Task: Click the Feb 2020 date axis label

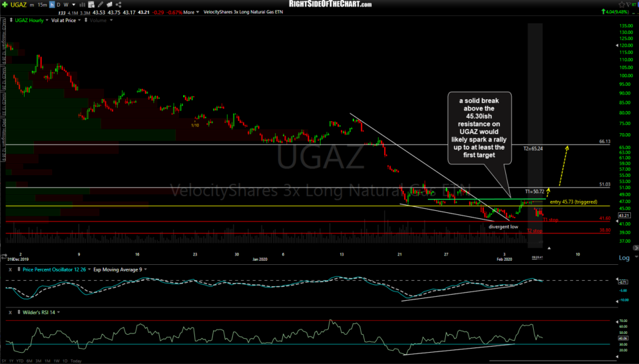Action: (504, 260)
